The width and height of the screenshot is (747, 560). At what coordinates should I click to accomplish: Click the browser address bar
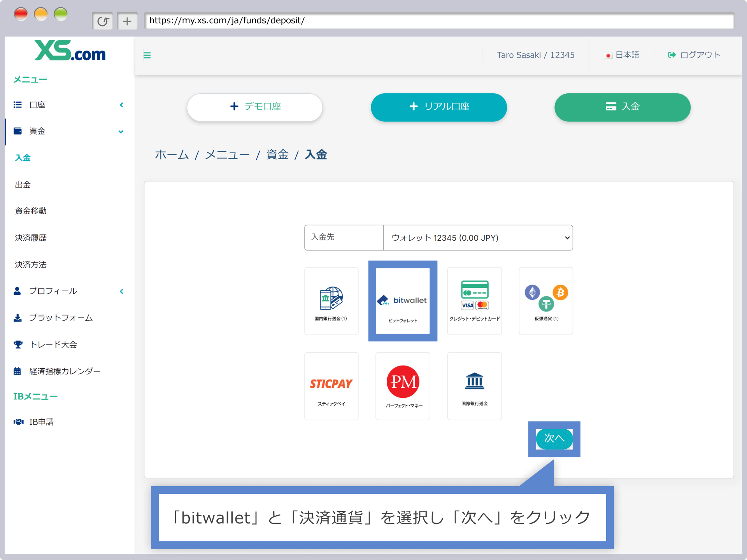coord(439,21)
